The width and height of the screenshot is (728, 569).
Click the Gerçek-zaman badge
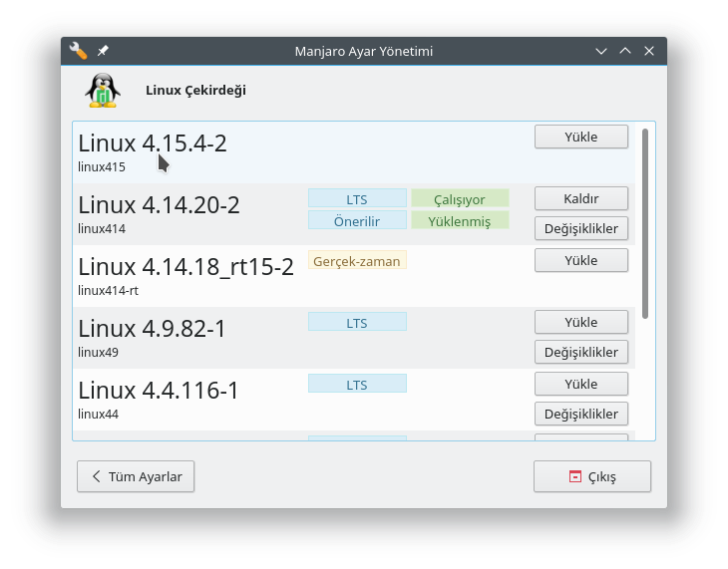point(357,260)
